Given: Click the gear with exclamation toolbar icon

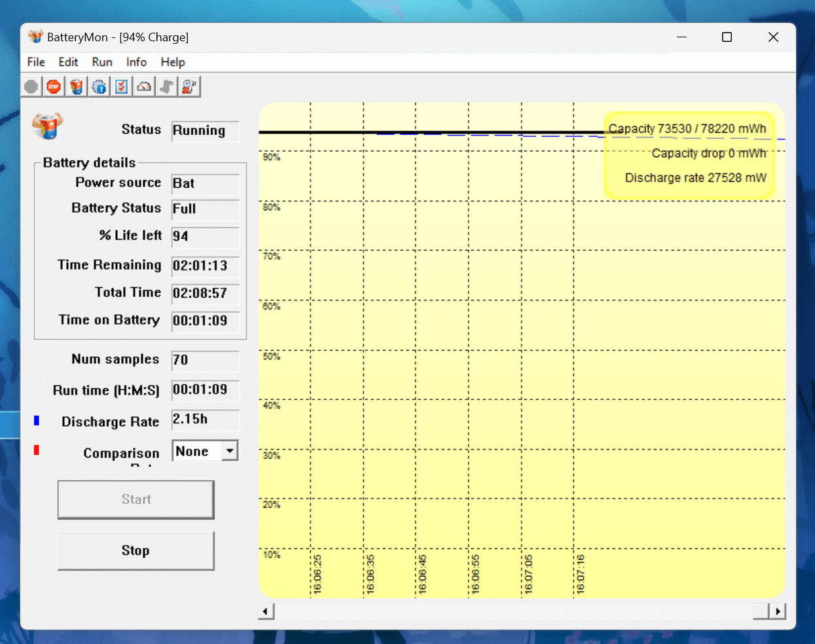Looking at the screenshot, I should [x=99, y=86].
